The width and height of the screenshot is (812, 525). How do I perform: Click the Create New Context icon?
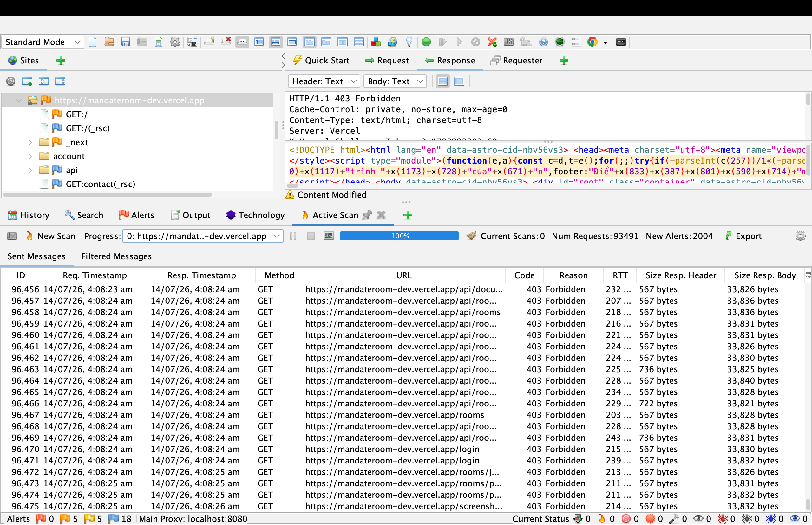tap(27, 81)
